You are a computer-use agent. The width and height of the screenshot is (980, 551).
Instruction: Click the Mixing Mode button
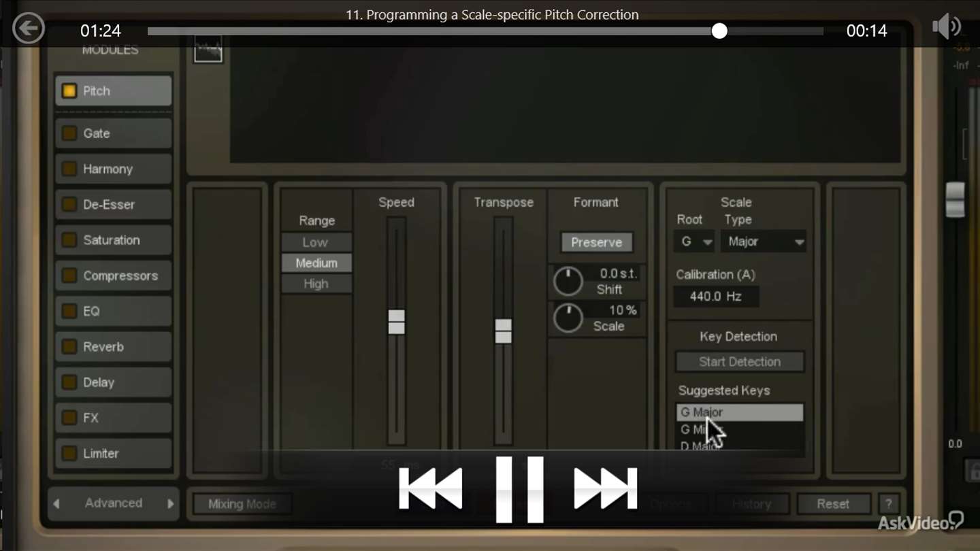click(242, 504)
